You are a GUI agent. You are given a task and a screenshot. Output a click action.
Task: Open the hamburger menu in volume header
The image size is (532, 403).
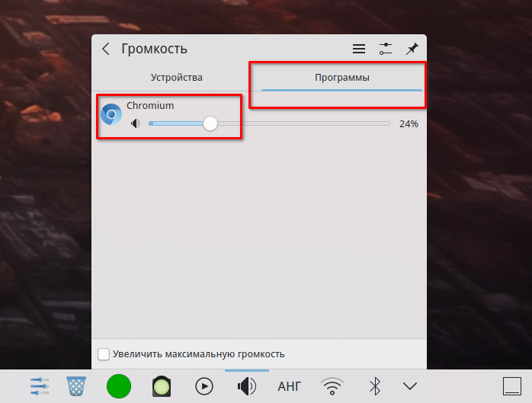coord(358,49)
